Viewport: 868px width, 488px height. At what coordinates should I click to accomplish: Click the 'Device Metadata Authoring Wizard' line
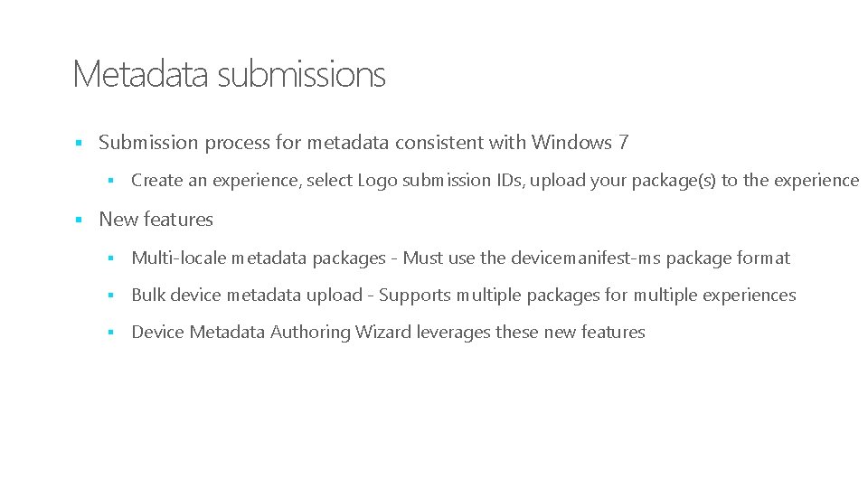(x=388, y=333)
